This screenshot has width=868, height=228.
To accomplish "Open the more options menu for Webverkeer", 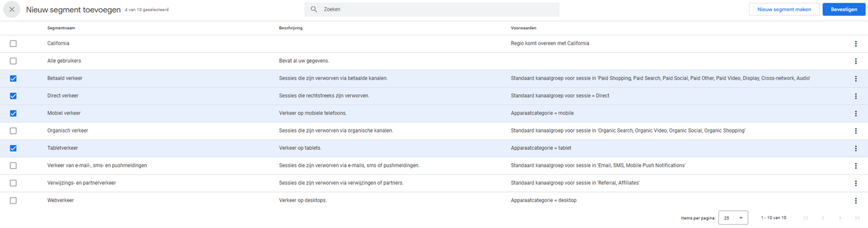I will point(856,200).
